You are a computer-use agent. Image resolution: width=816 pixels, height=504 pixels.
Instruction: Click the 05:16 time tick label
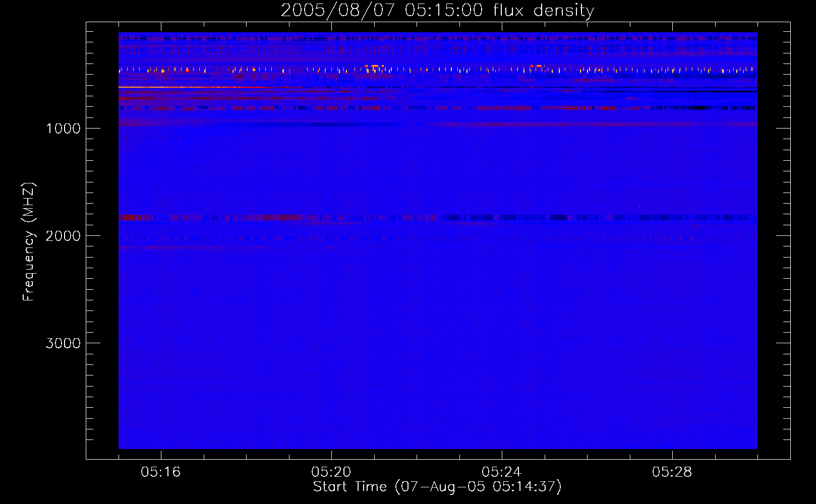pyautogui.click(x=160, y=472)
